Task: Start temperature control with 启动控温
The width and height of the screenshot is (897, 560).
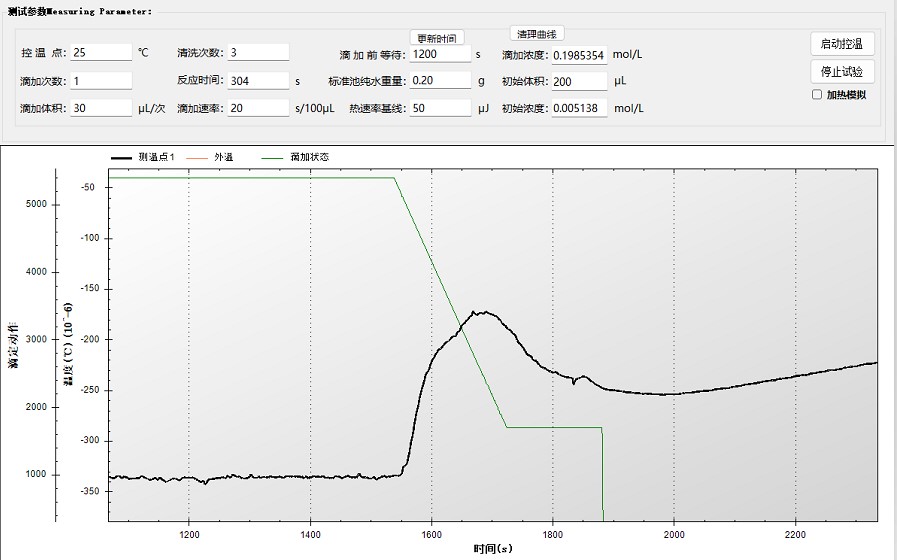Action: [843, 44]
